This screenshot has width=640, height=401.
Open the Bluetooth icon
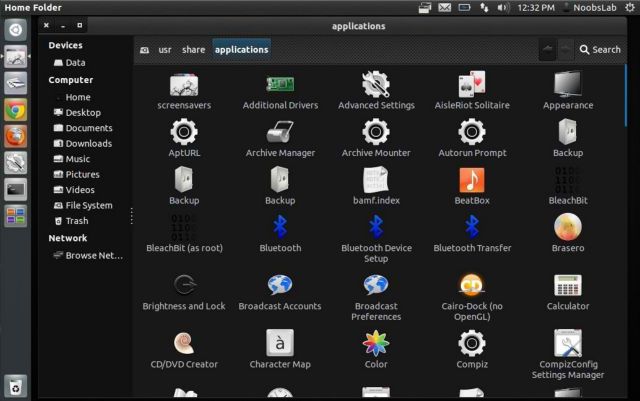coord(280,227)
